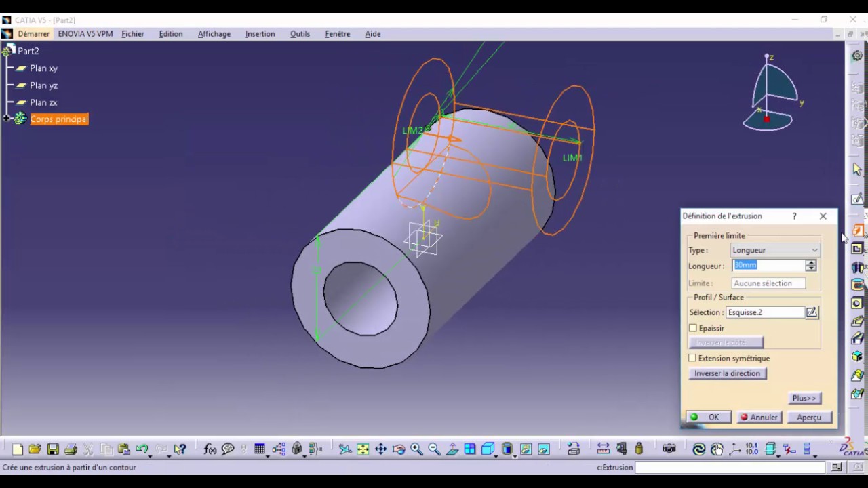Expand the dialog with Plus>> button

tap(804, 399)
